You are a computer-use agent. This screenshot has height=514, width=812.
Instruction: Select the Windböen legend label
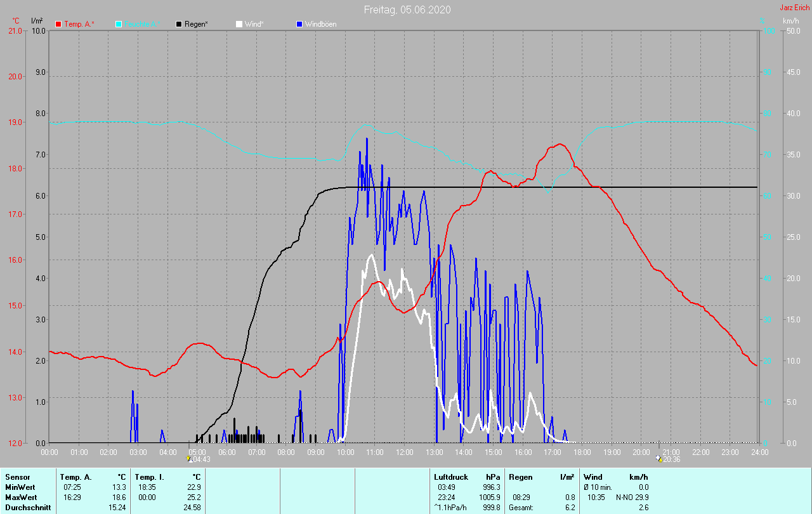click(320, 24)
